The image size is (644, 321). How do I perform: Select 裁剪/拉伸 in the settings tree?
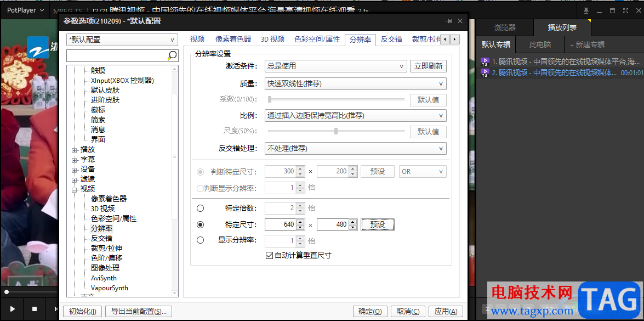pyautogui.click(x=106, y=248)
